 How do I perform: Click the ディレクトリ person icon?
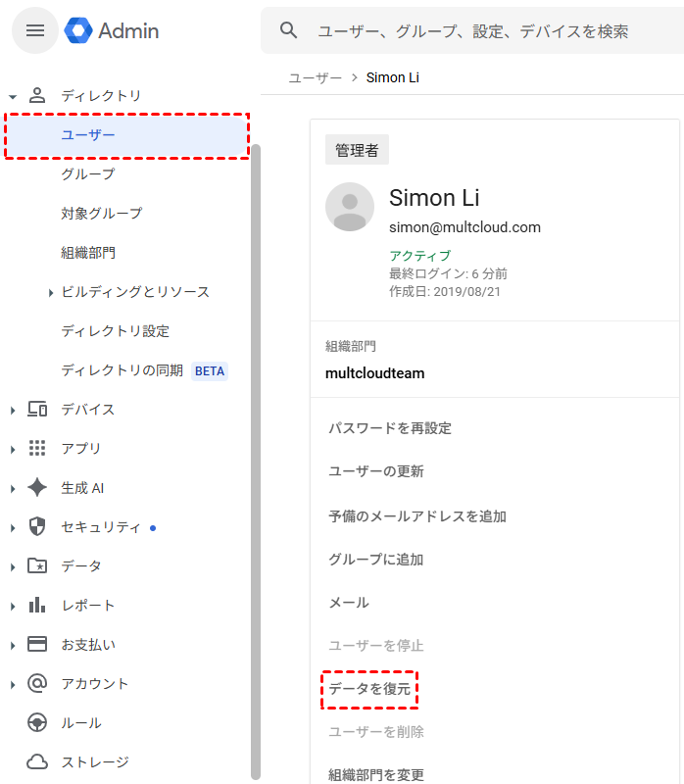(37, 95)
